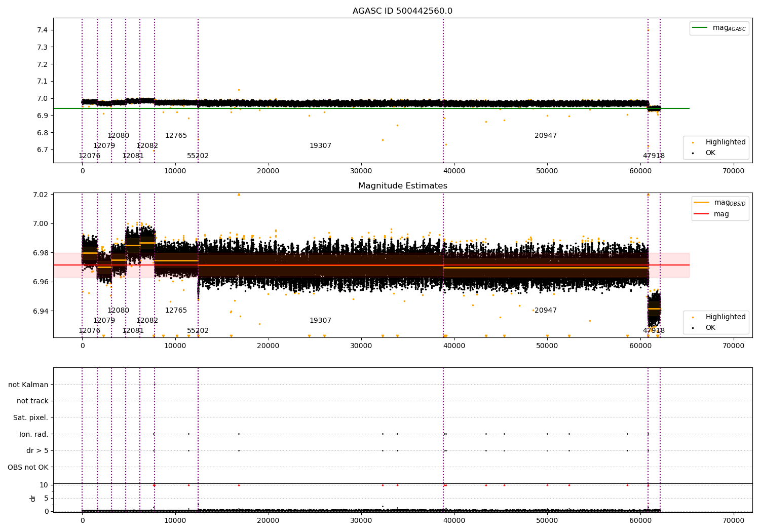Click OBSID label 55202 in top plot
760x532 pixels.
tap(198, 156)
